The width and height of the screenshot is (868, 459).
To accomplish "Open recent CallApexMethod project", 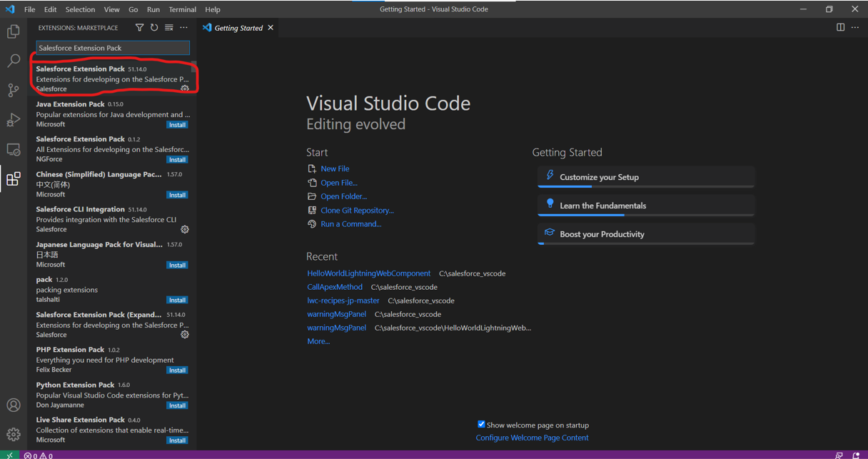I will [x=335, y=287].
